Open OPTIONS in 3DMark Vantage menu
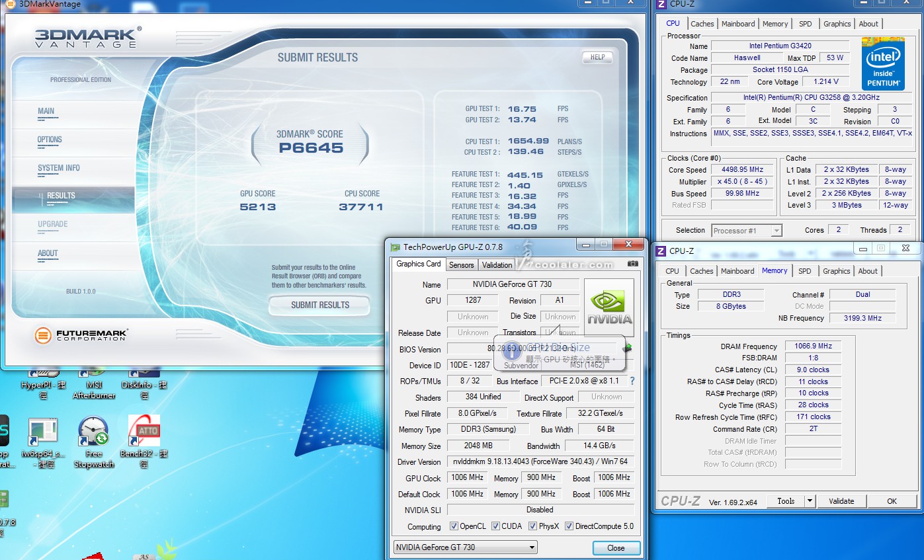924x560 pixels. (50, 140)
